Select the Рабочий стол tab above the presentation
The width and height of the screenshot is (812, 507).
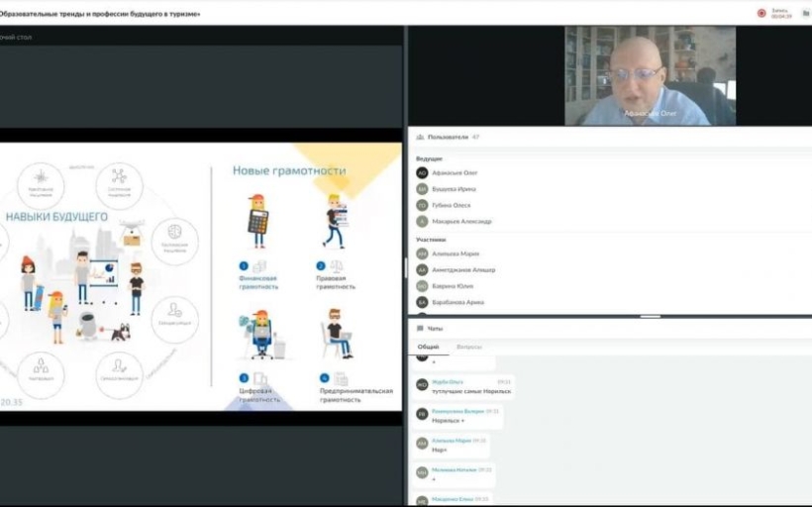pyautogui.click(x=16, y=38)
